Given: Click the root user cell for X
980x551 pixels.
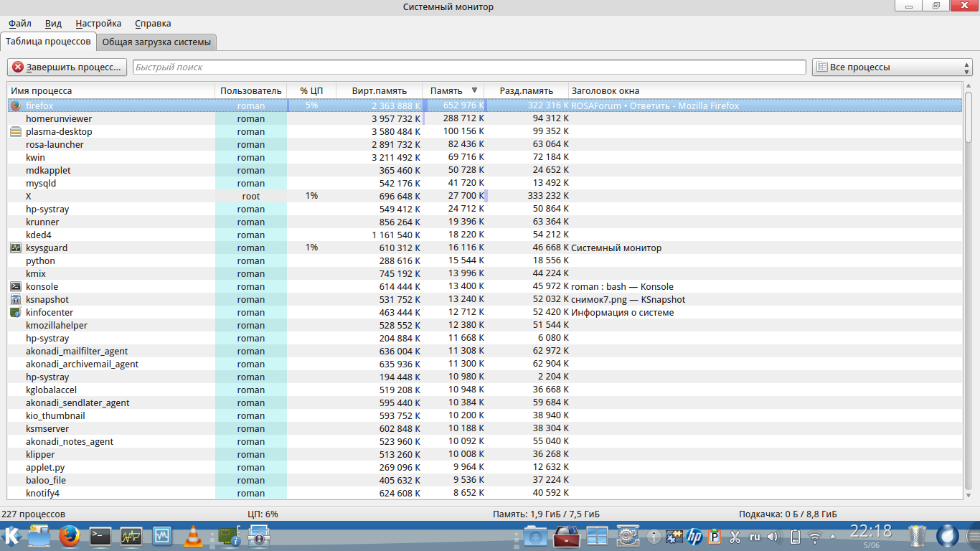Looking at the screenshot, I should click(x=251, y=196).
